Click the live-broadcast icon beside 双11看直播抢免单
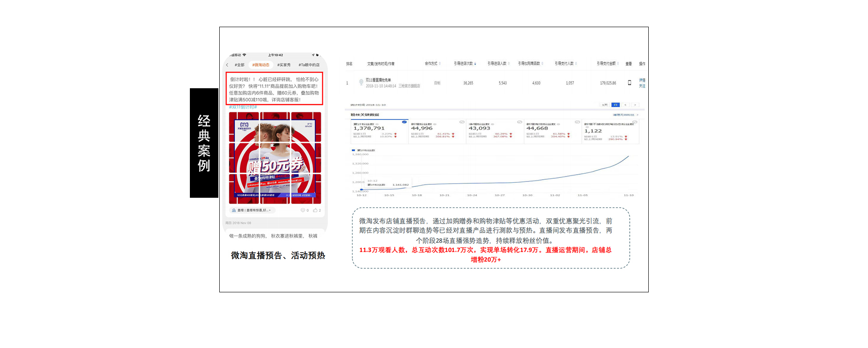The image size is (868, 348). coord(361,82)
